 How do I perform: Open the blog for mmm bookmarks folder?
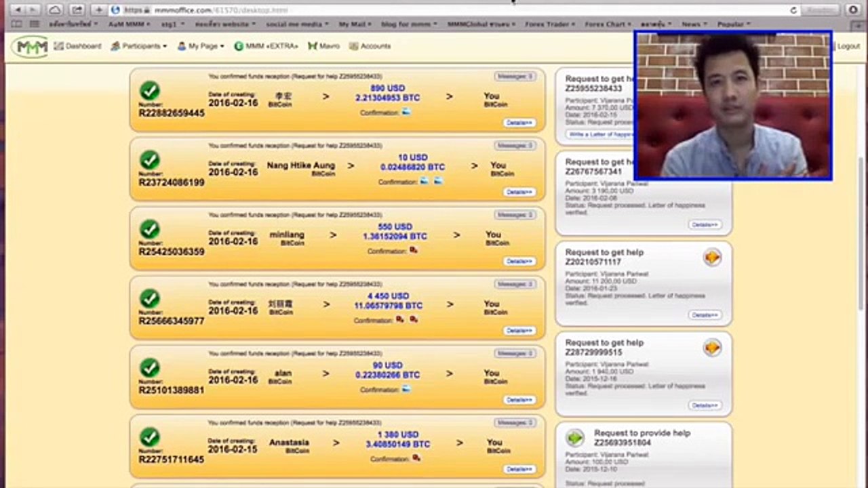coord(409,24)
